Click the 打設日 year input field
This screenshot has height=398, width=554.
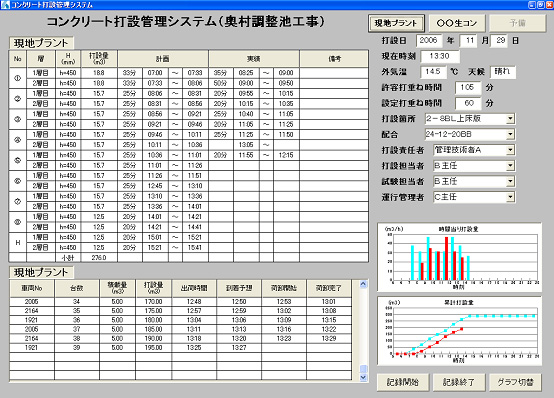point(429,41)
